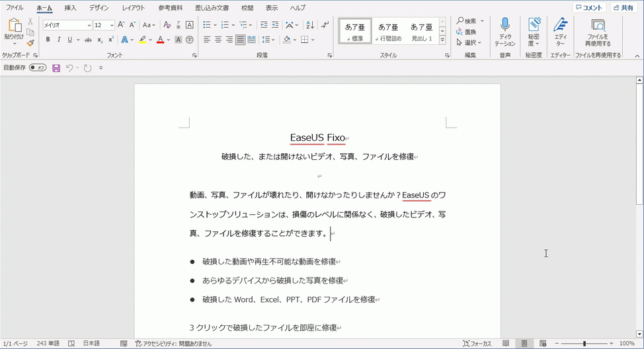Center align the paragraph text
644x349 pixels.
(218, 40)
